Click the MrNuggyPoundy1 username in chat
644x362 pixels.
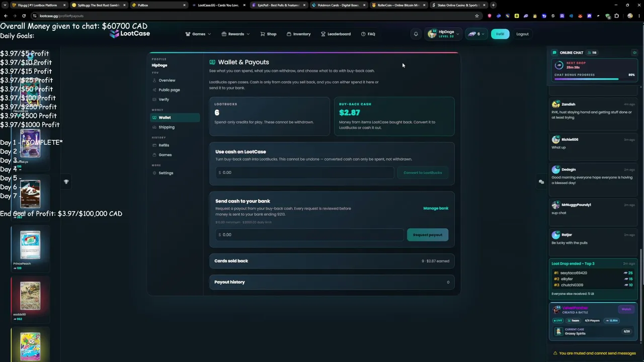pos(576,205)
